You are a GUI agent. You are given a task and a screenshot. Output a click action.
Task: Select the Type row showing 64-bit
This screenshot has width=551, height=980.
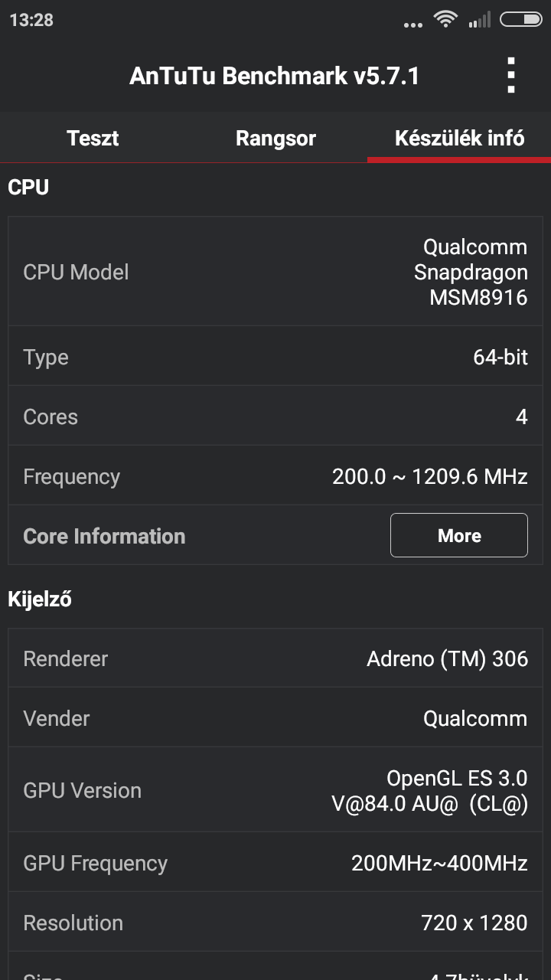click(275, 357)
